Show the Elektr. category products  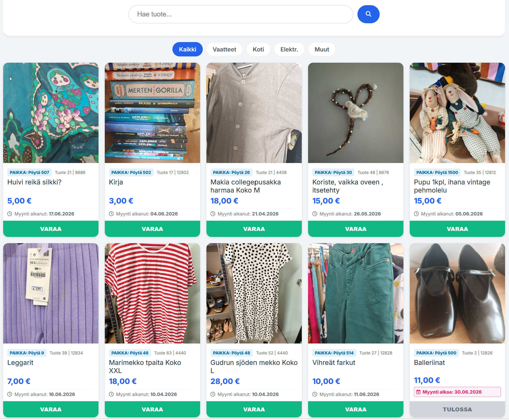click(289, 49)
